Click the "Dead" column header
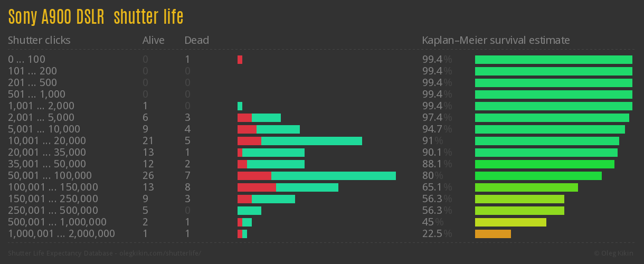Screen dimensions: 644x264 click(x=196, y=40)
